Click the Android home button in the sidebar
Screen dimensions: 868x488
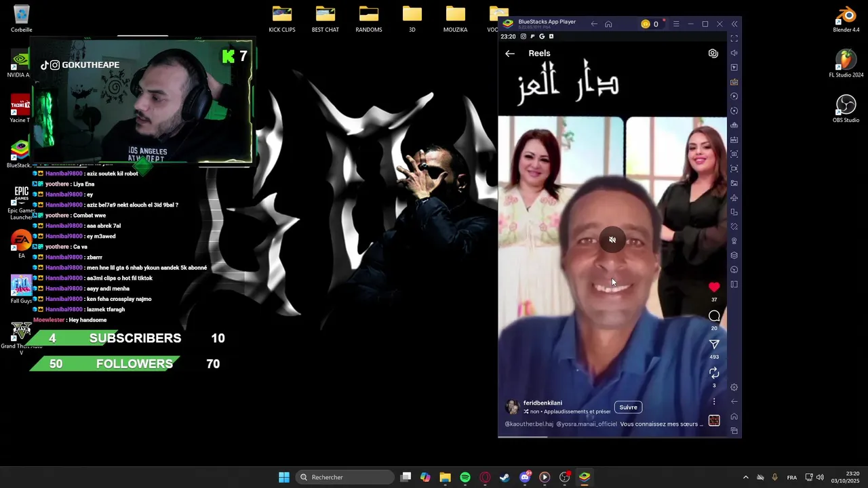734,416
